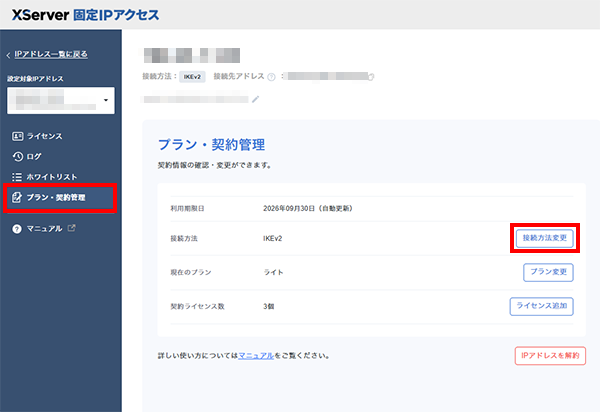Viewport: 600px width, 412px height.
Task: Go back via IPアドレス一覧に戻る link
Action: point(51,54)
